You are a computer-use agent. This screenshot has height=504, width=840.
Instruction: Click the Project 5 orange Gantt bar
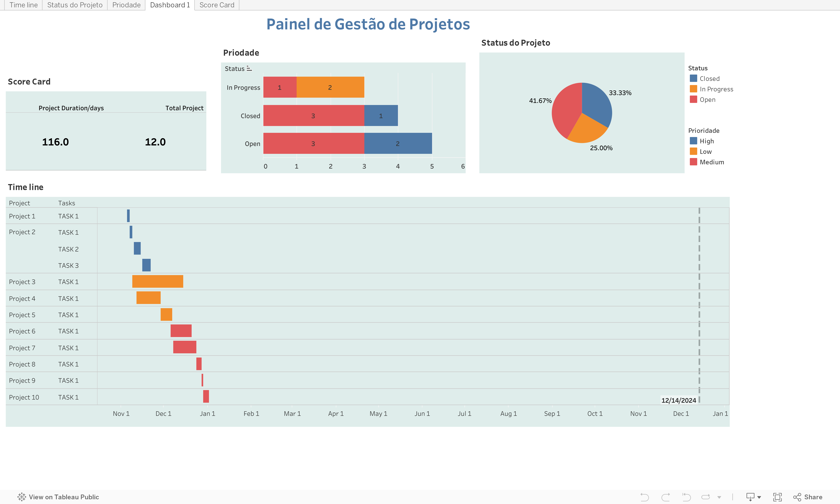[166, 314]
